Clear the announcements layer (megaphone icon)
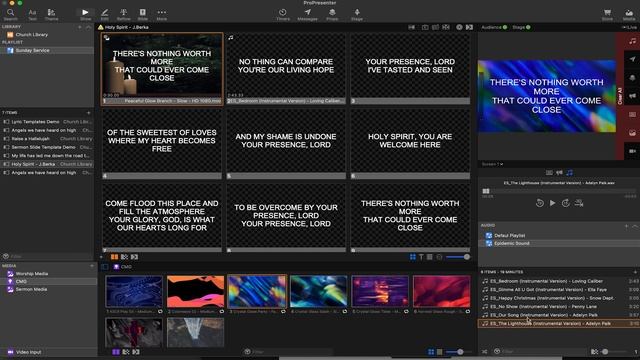 [632, 96]
